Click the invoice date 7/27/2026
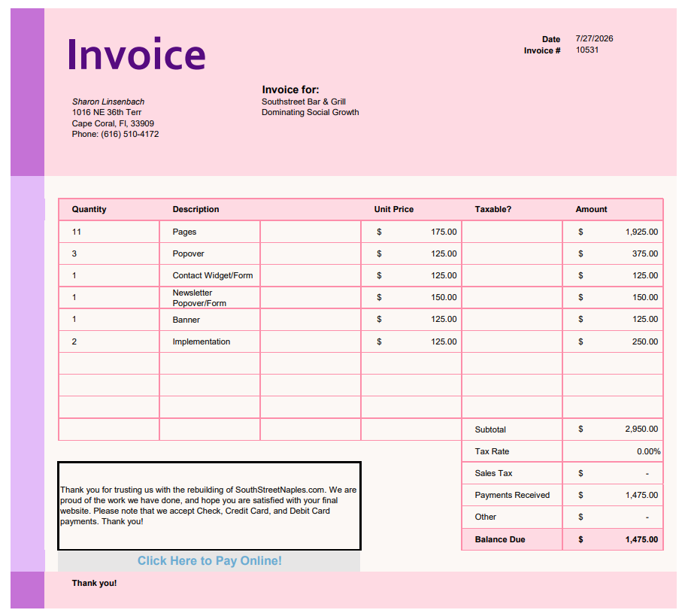 pyautogui.click(x=594, y=38)
